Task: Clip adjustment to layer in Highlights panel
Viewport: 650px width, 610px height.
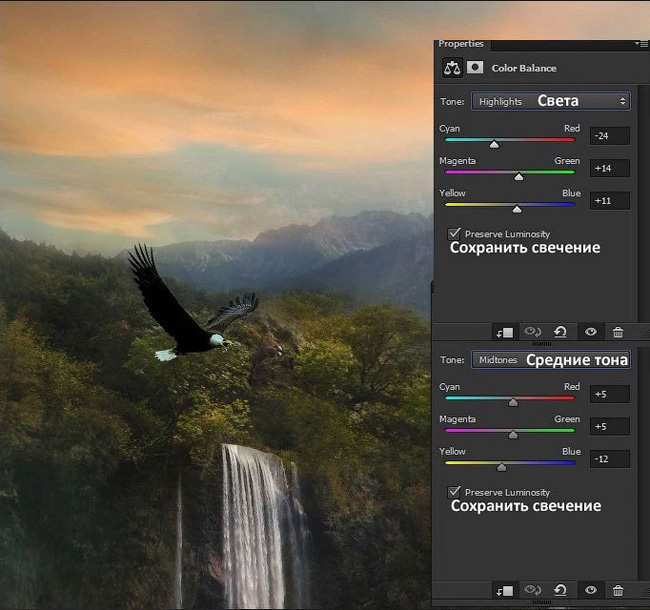Action: point(505,332)
